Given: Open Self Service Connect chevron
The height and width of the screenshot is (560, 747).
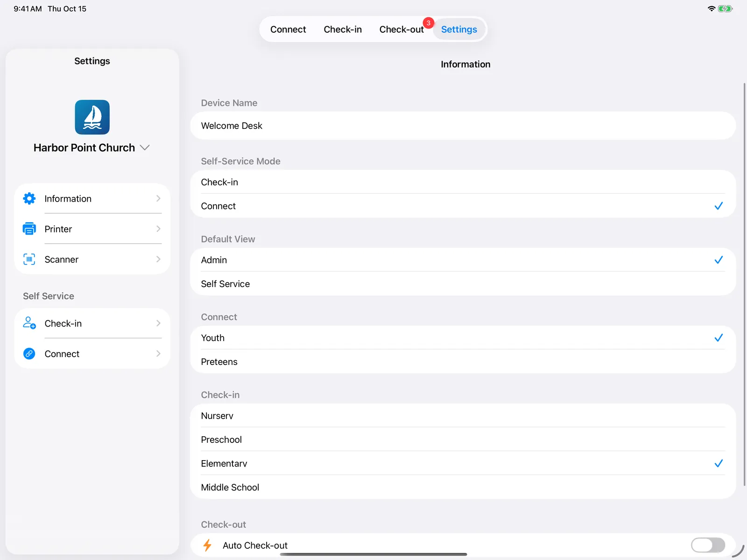Looking at the screenshot, I should (x=158, y=354).
